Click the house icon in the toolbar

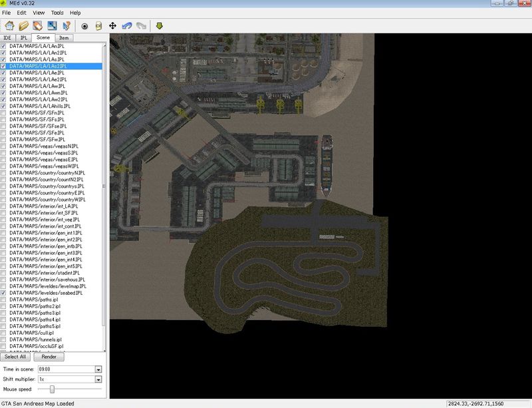9,26
